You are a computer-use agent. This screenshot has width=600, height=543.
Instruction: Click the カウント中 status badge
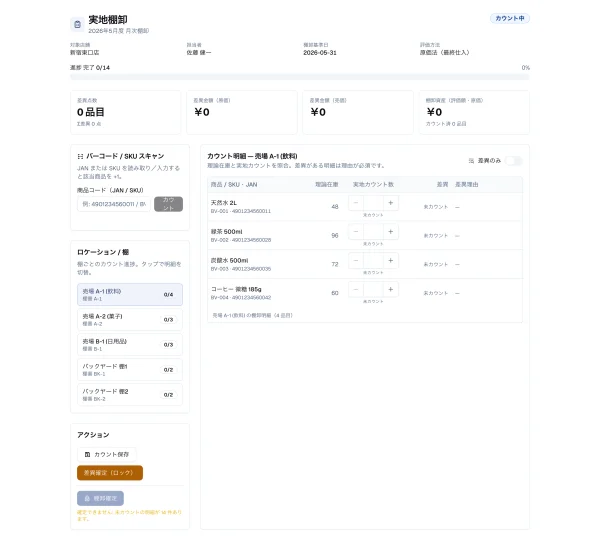[x=510, y=18]
